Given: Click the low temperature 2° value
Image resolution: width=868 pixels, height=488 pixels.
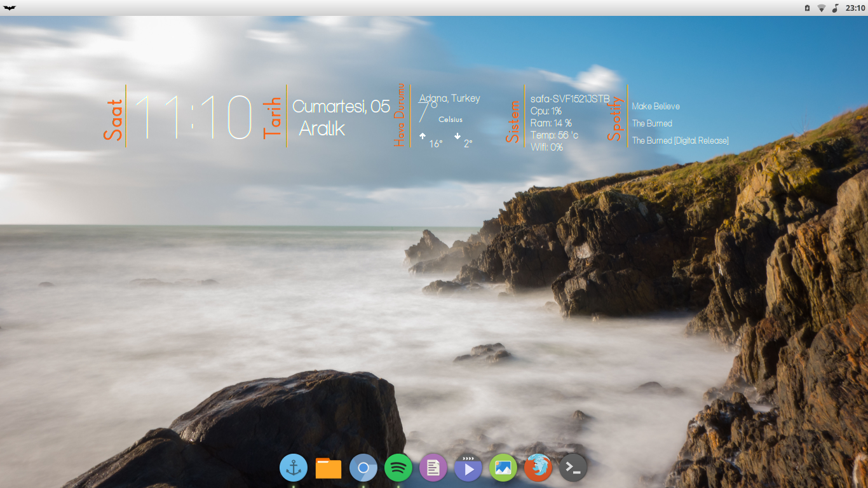Looking at the screenshot, I should click(x=468, y=144).
